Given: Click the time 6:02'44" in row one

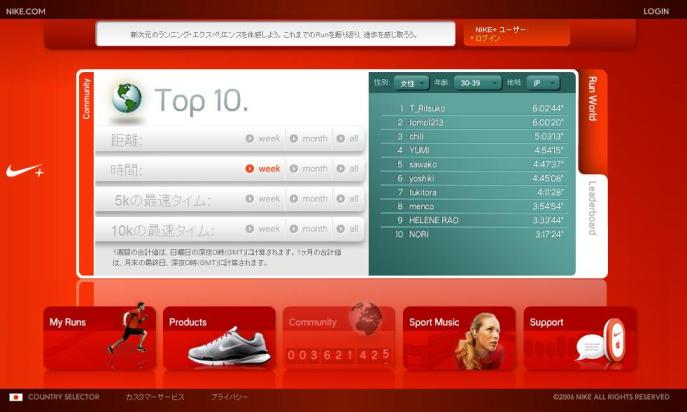Looking at the screenshot, I should pyautogui.click(x=548, y=108).
